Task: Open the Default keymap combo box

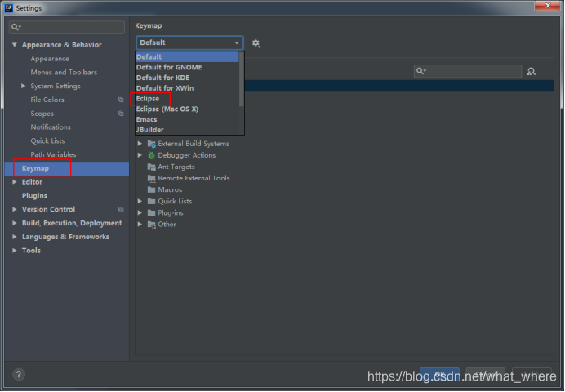Action: (x=189, y=42)
